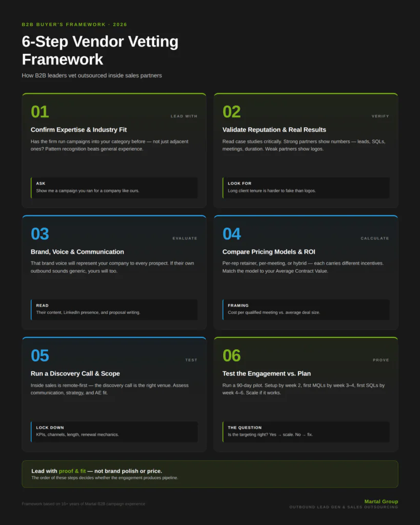
Task: Click the green 01 step number
Action: coord(40,112)
